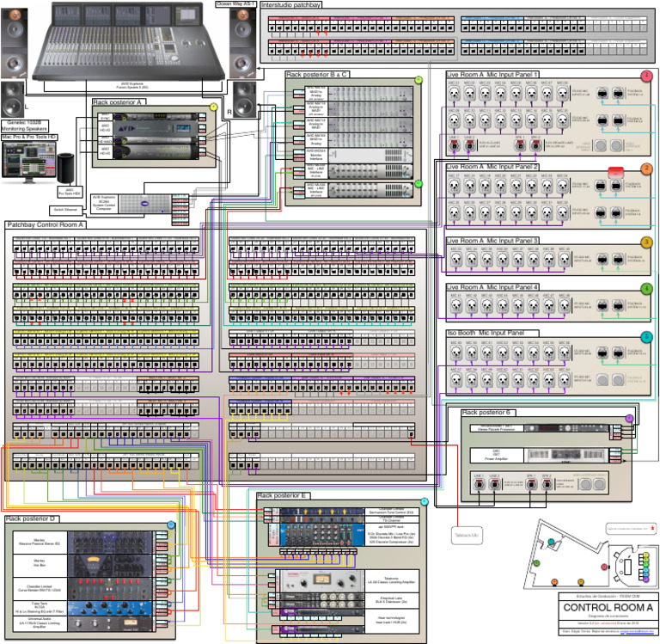Select the black Mac Pro cylinder tower
660x644 pixels.
(x=65, y=169)
